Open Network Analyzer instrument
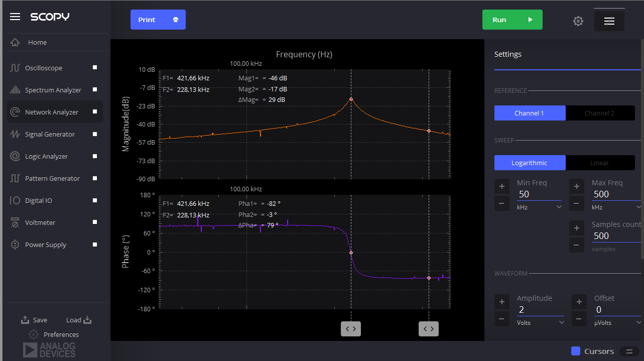The image size is (644, 361). click(55, 112)
